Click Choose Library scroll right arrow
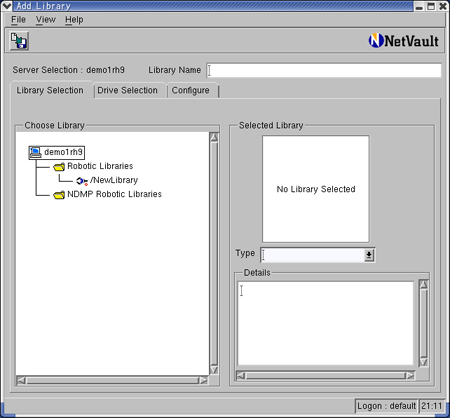This screenshot has height=418, width=450. 203,380
